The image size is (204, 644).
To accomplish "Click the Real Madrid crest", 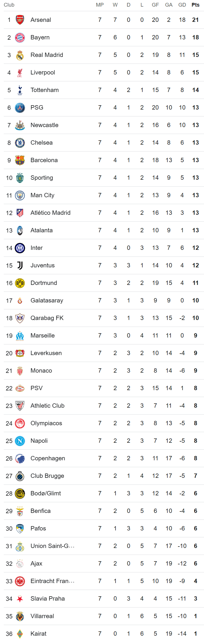I will coord(20,55).
